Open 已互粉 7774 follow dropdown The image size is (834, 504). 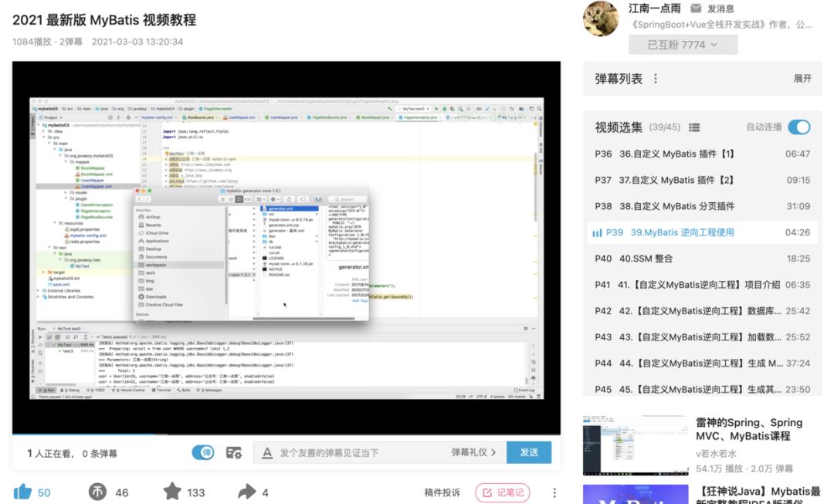[683, 45]
